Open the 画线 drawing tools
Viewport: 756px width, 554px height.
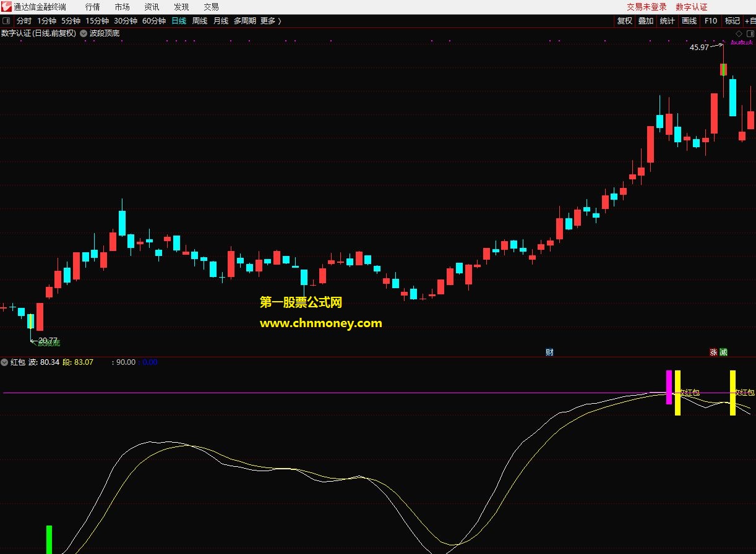point(689,21)
